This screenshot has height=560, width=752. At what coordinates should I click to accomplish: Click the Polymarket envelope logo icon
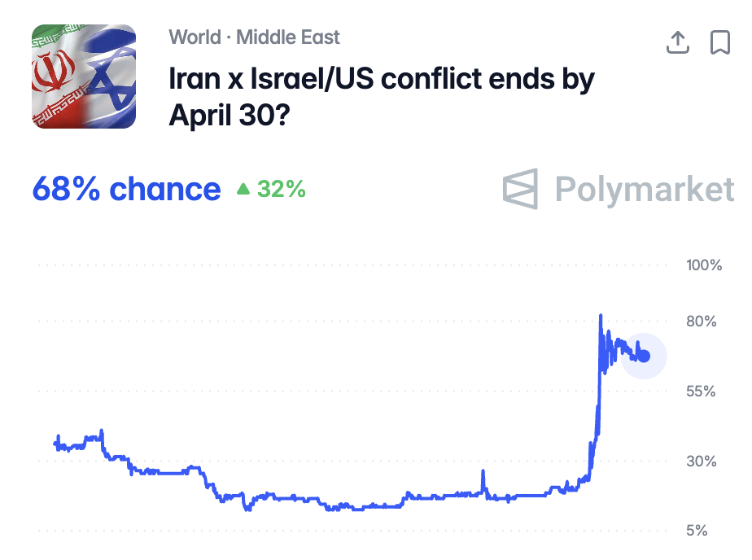pyautogui.click(x=521, y=189)
